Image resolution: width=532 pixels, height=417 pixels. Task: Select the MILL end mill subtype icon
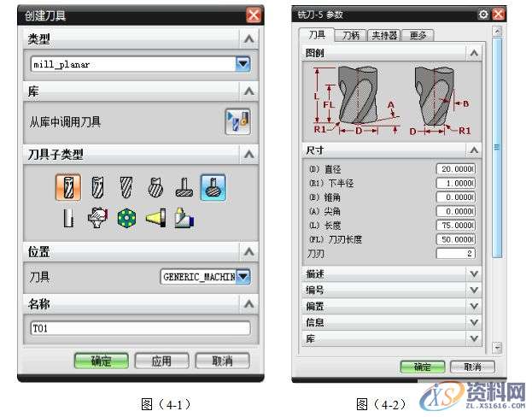pyautogui.click(x=68, y=187)
